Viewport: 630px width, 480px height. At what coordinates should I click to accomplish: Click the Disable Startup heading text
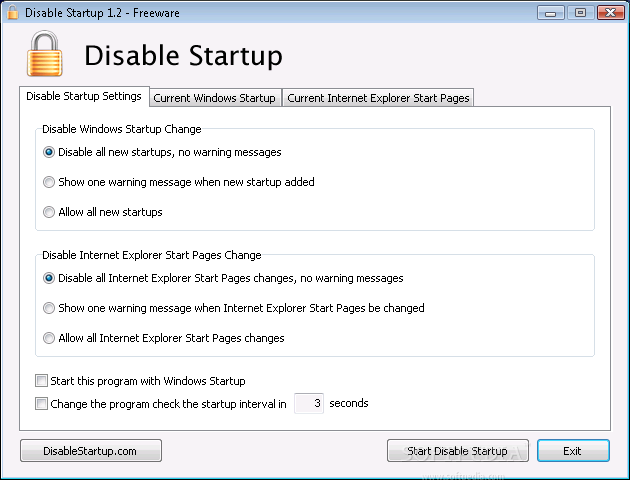tap(183, 56)
